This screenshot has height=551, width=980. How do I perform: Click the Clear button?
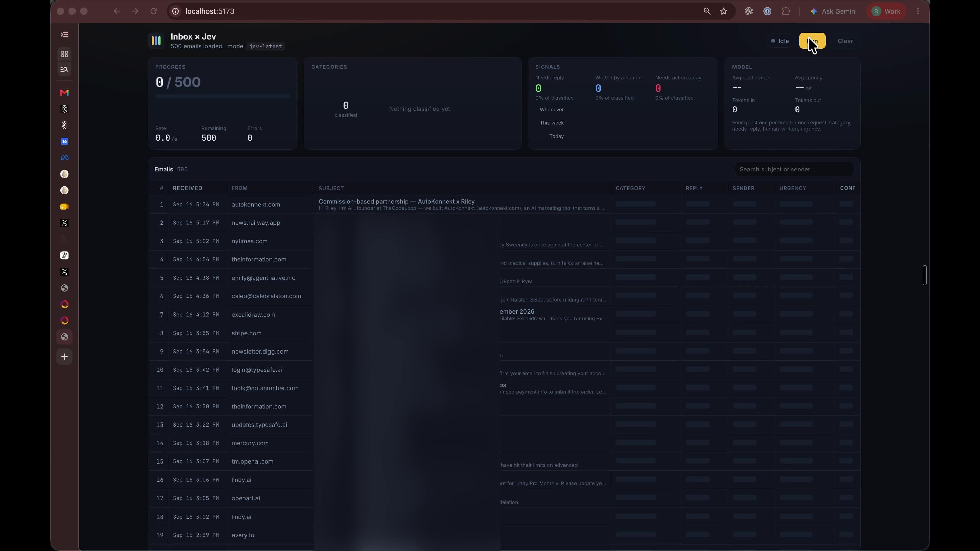pyautogui.click(x=845, y=41)
